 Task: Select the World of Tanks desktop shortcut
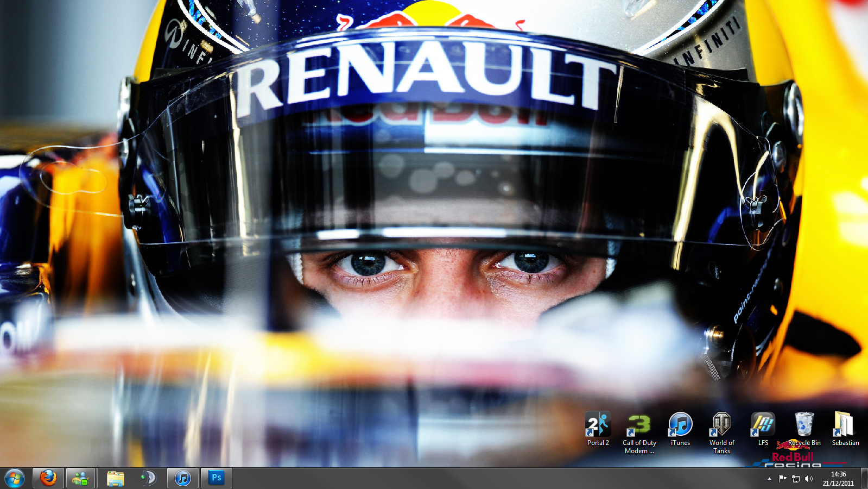coord(721,433)
